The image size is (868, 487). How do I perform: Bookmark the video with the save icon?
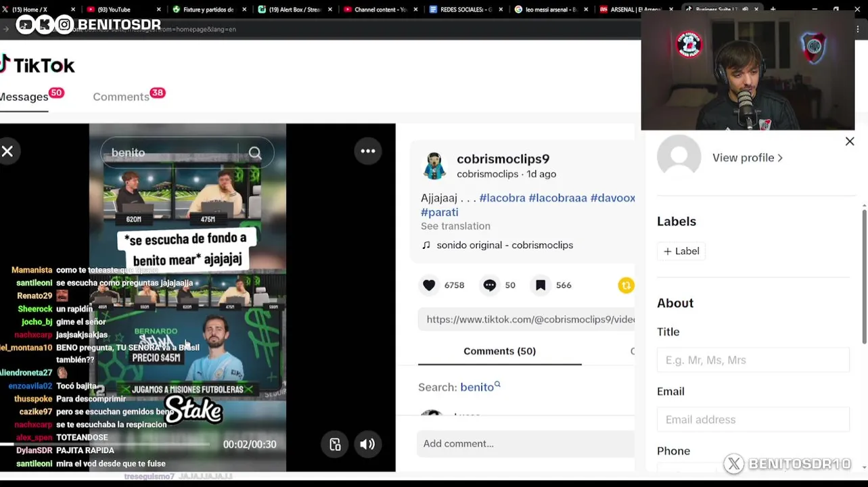coord(541,285)
